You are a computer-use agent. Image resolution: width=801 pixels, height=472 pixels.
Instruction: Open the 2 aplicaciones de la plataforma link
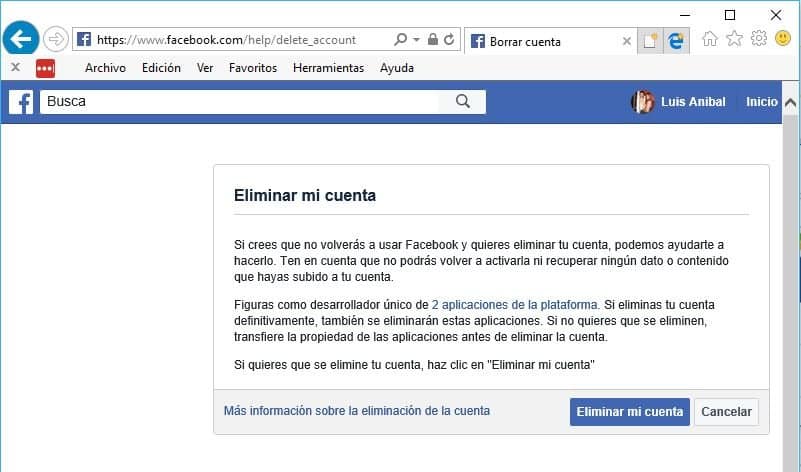(x=516, y=305)
